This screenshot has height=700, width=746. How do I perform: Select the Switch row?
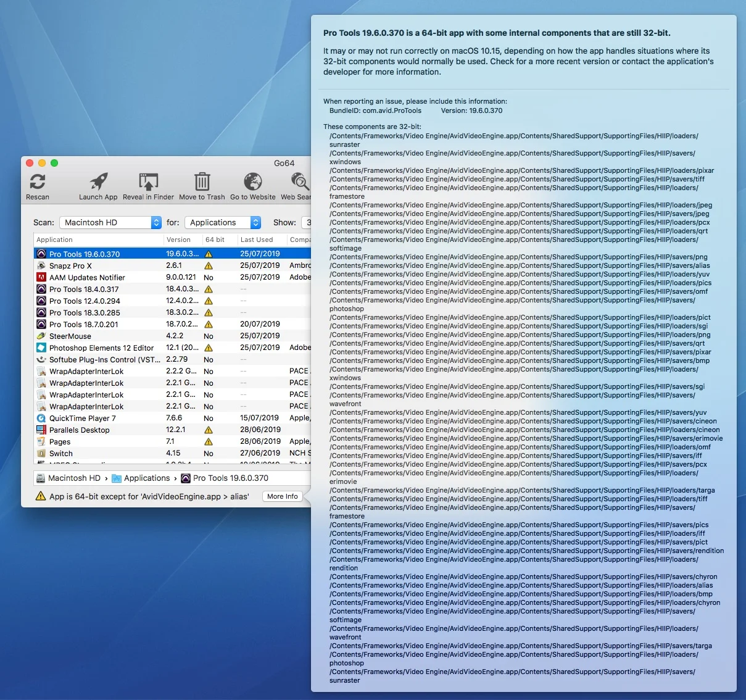[172, 453]
